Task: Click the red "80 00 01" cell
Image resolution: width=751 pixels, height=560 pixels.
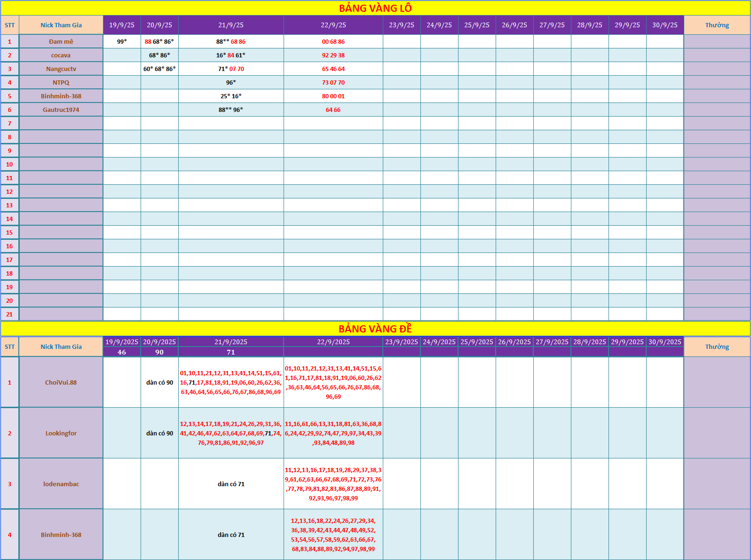Action: coord(333,96)
